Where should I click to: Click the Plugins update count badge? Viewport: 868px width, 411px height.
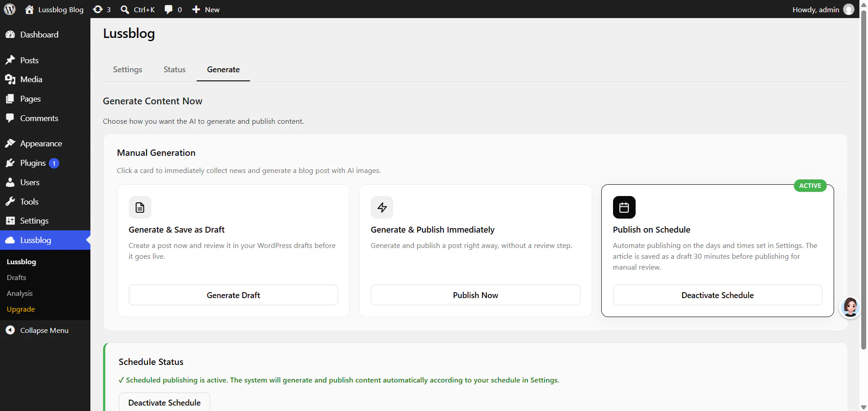click(54, 163)
